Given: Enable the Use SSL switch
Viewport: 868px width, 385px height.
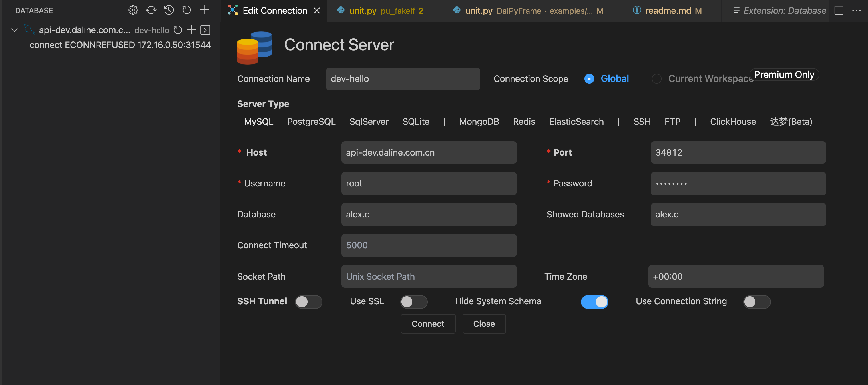Looking at the screenshot, I should click(414, 302).
